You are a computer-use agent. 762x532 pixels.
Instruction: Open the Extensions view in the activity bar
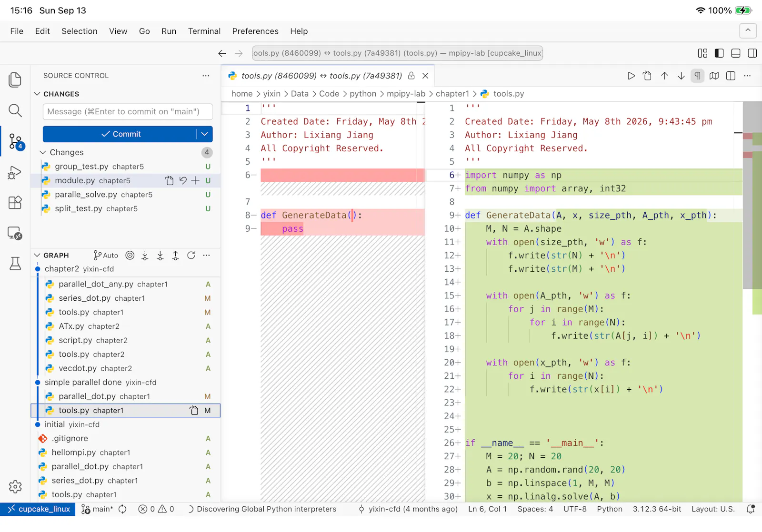(x=15, y=203)
